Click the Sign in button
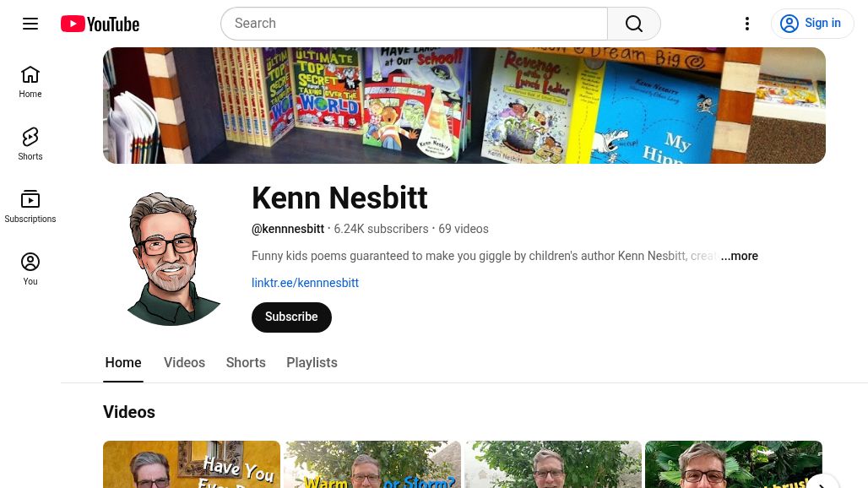Screen dimensions: 868x488 pos(812,24)
